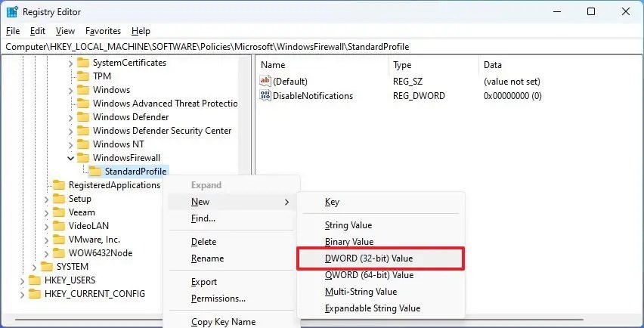Click the Windows Defender folder icon

pos(83,117)
